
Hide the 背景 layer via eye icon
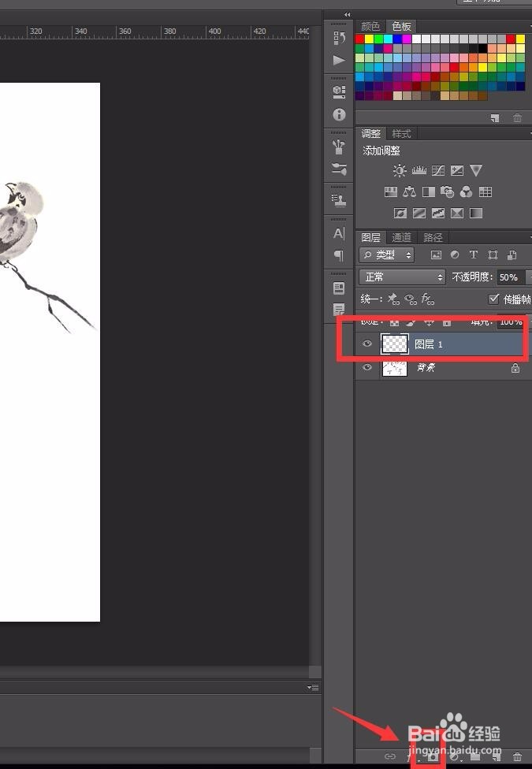pyautogui.click(x=367, y=367)
